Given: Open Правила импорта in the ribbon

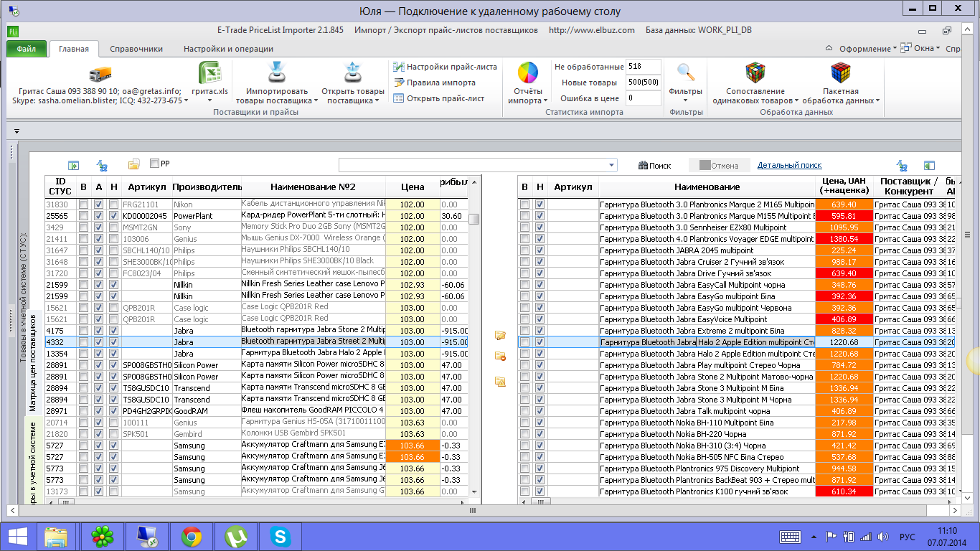Looking at the screenshot, I should point(434,83).
